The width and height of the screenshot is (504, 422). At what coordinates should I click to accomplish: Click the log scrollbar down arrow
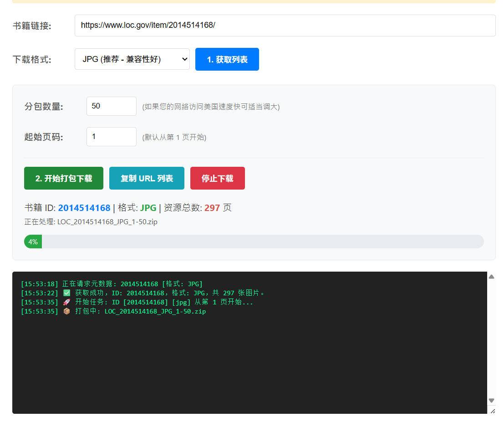coord(491,401)
